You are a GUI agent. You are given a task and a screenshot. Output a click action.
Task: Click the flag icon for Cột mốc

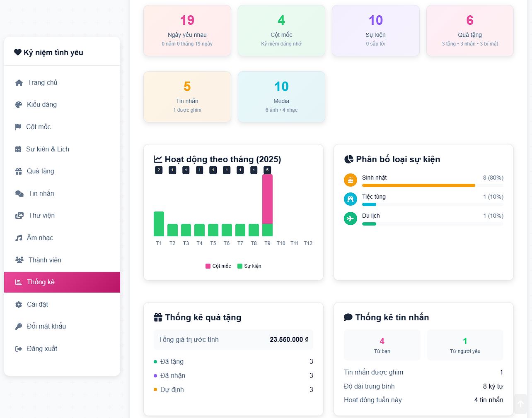coord(18,127)
